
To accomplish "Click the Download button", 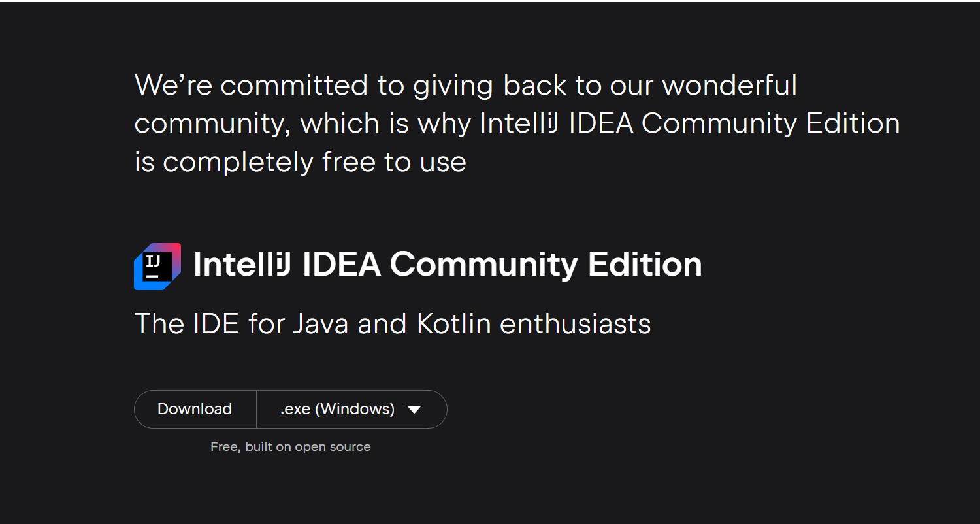I will pyautogui.click(x=195, y=409).
